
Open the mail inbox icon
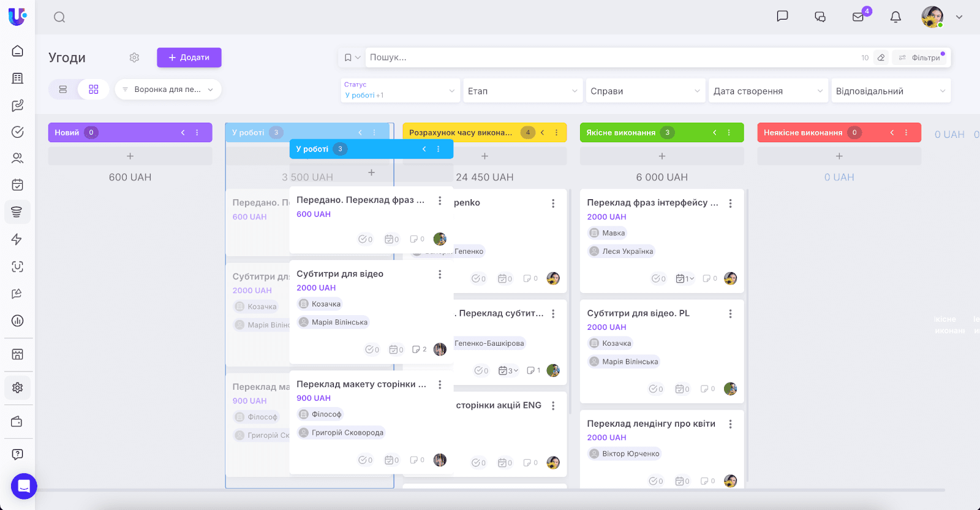(x=858, y=17)
